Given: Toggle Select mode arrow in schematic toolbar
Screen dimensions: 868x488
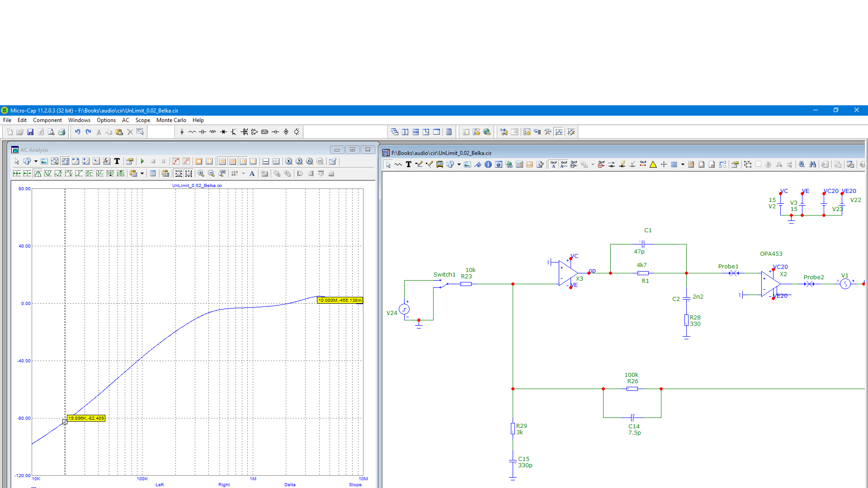Looking at the screenshot, I should [388, 164].
